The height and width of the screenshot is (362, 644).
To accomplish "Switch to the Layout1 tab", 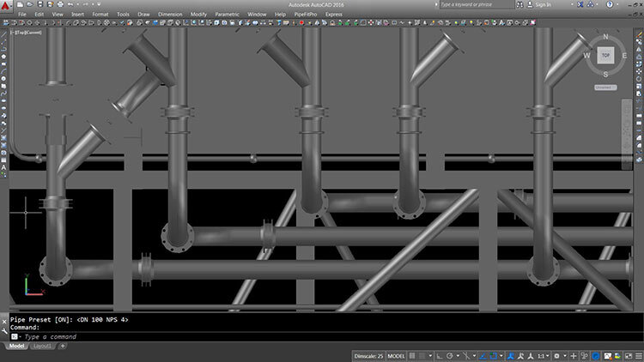I will [x=41, y=347].
